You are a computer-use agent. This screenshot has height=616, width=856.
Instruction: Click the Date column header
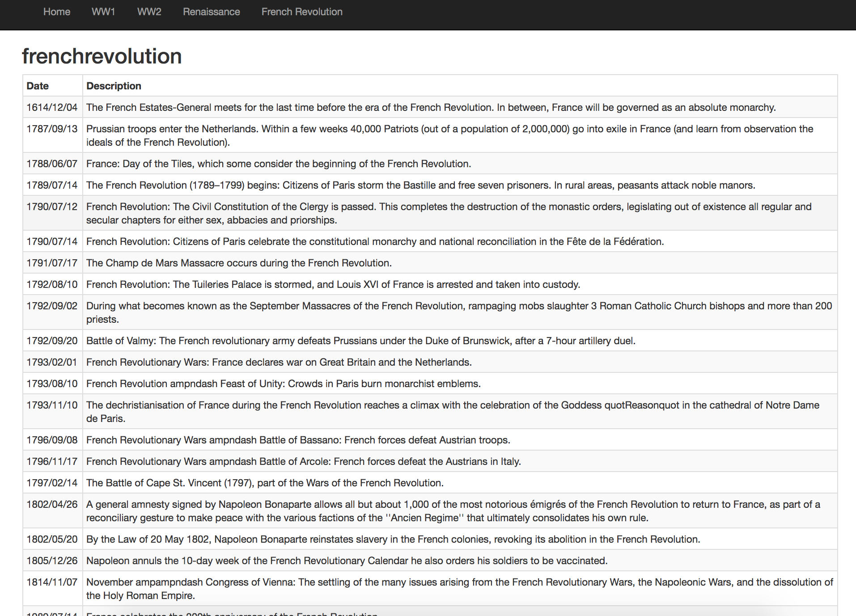point(38,86)
